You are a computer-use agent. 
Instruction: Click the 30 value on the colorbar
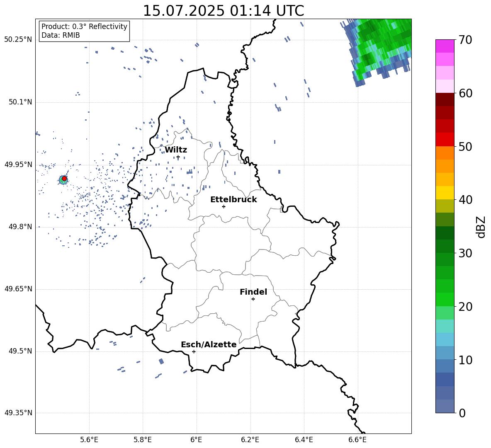tap(465, 253)
